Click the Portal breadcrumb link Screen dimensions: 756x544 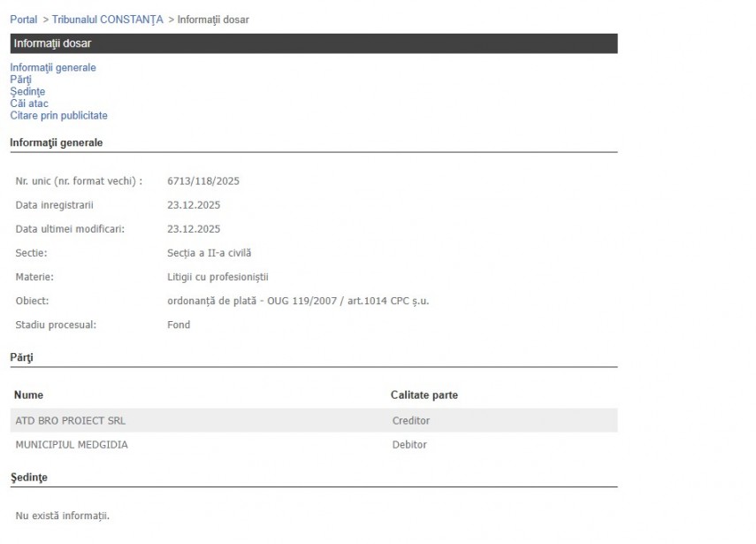pyautogui.click(x=24, y=19)
